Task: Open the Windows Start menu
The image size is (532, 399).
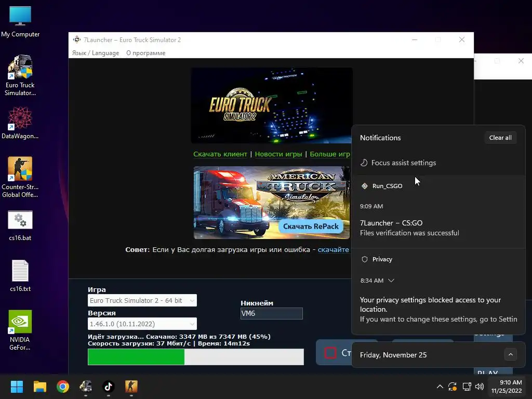Action: pos(17,387)
